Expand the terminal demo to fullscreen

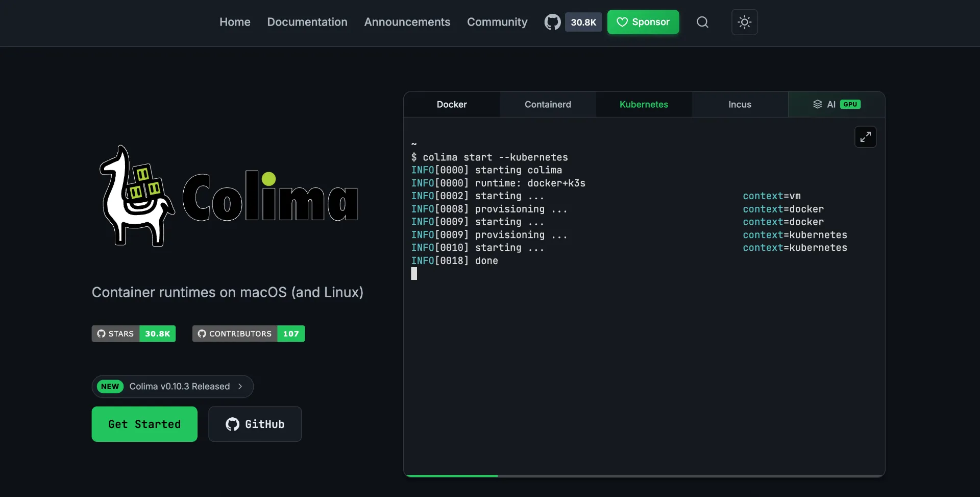[865, 137]
